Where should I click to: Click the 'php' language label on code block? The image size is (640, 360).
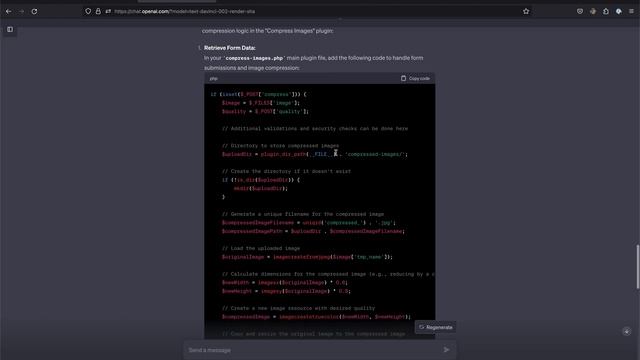click(213, 78)
